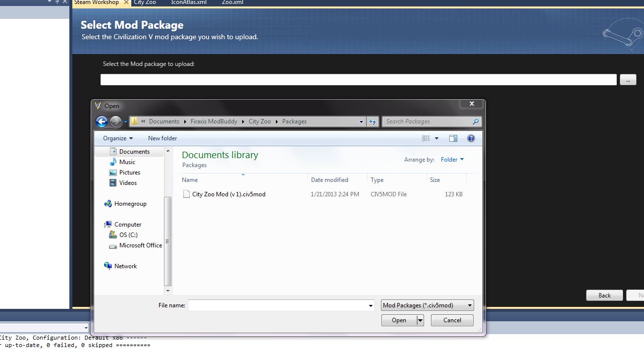Screen dimensions: 644x353
Task: Open the file type Mod Packages (*.civ5mod) dropdown
Action: (x=428, y=305)
